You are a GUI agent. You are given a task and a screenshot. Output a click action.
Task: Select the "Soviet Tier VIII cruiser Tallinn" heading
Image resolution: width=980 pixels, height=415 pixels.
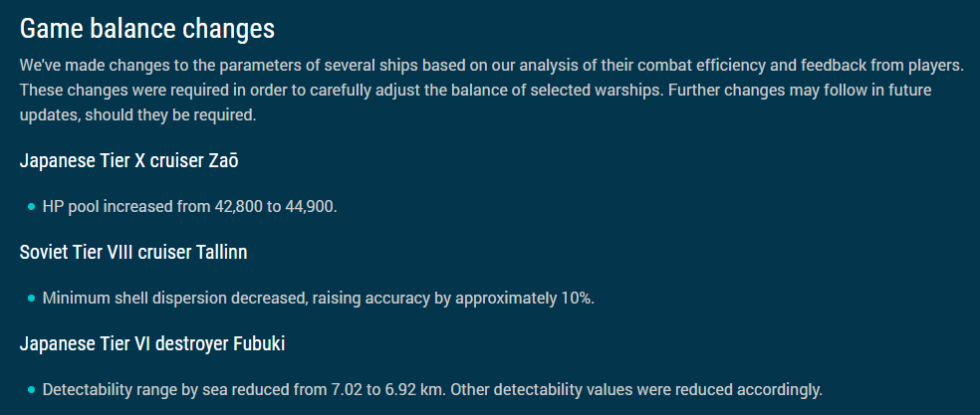click(132, 253)
